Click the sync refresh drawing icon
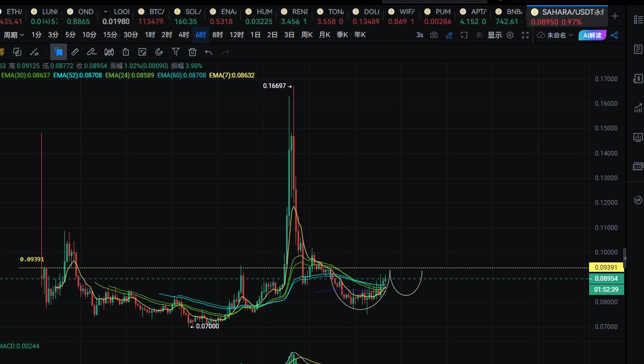Screen dimensions: 644x364 pyautogui.click(x=17, y=52)
